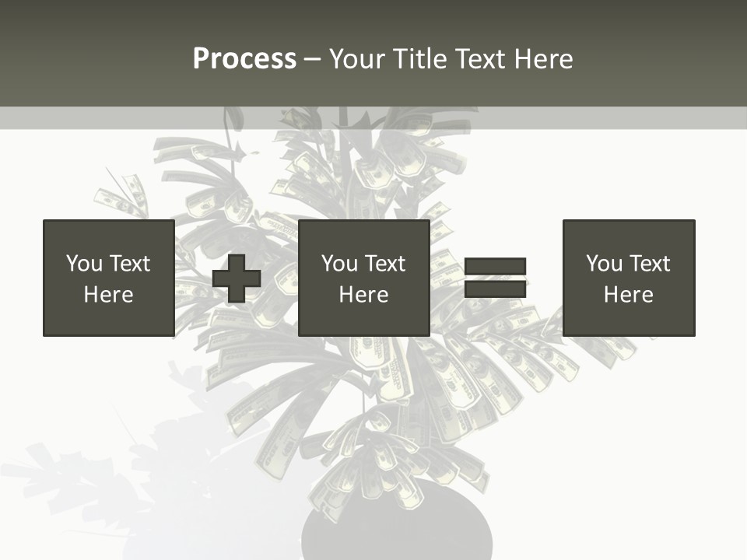Click 'You Text' line in middle box
This screenshot has width=747, height=560.
(363, 264)
